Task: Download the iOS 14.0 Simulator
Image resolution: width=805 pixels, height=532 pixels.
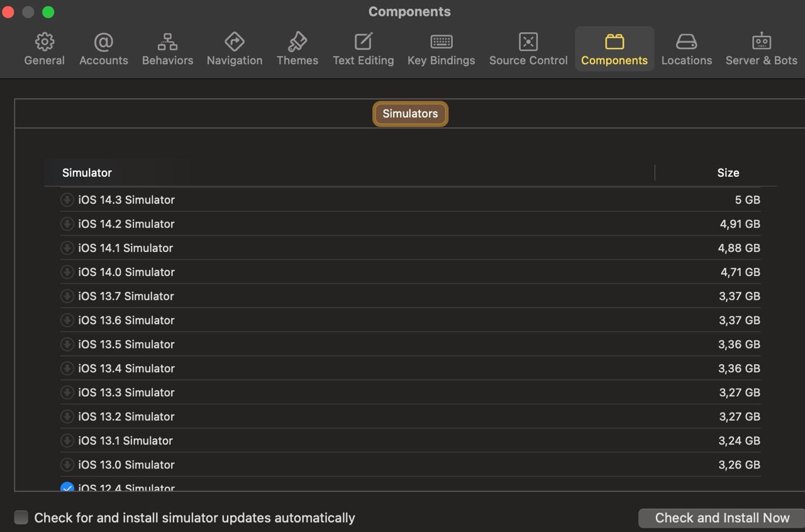Action: (67, 272)
